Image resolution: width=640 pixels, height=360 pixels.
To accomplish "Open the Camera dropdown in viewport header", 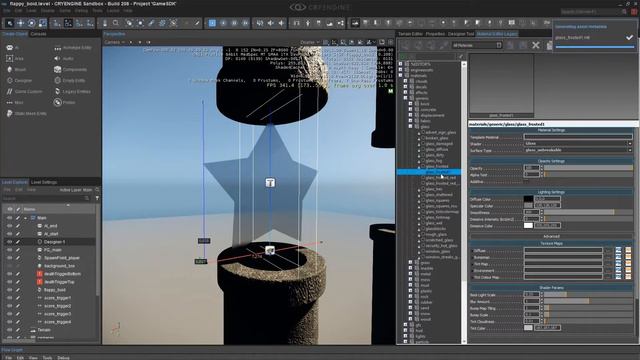I will click(x=115, y=42).
